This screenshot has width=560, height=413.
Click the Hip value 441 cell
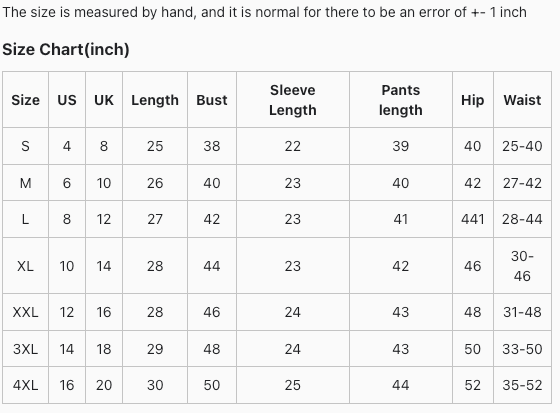(472, 219)
